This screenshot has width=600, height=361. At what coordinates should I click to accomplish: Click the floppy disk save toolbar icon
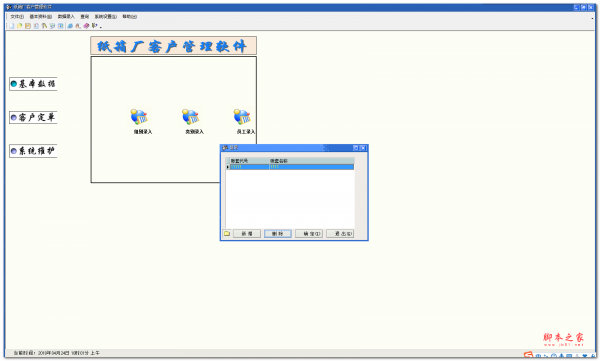click(28, 26)
